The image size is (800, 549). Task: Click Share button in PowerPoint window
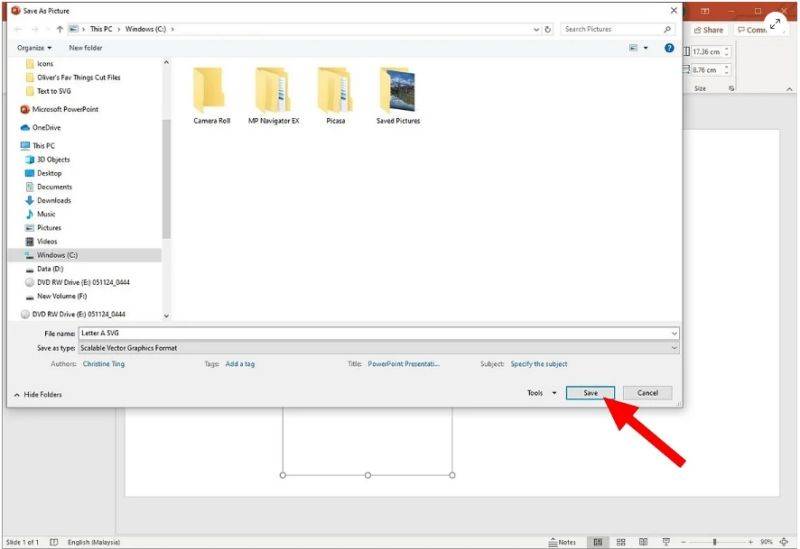tap(708, 30)
